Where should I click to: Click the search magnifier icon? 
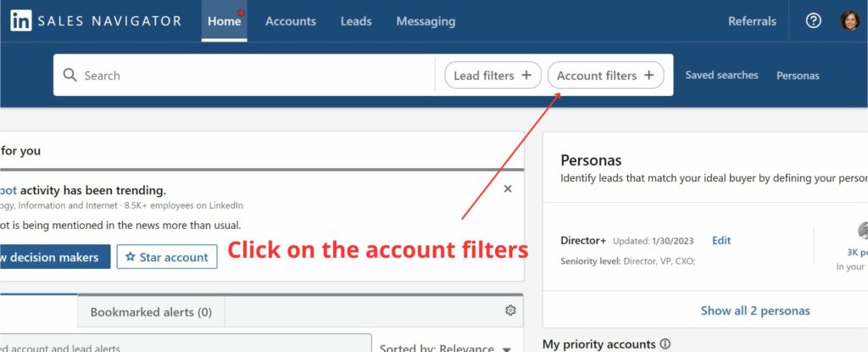click(70, 75)
